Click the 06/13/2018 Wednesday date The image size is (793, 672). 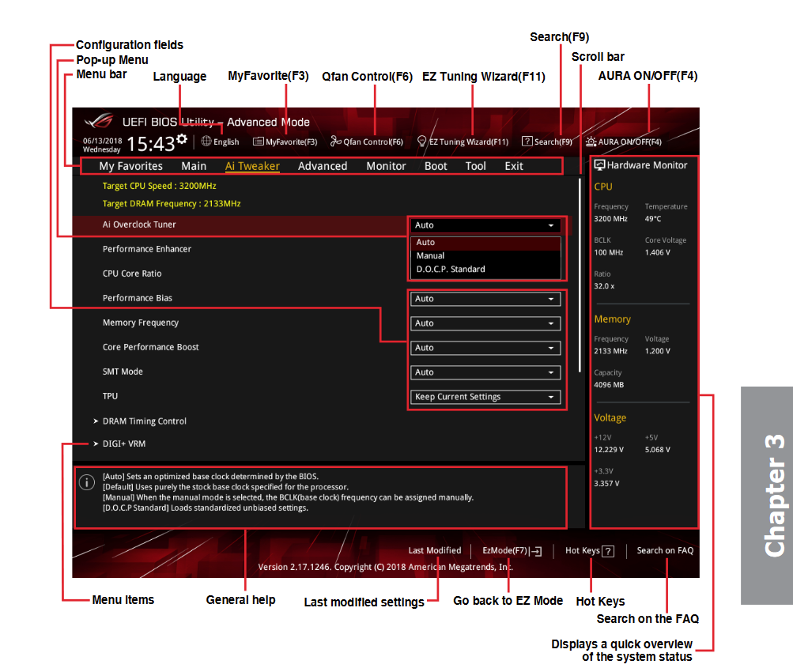102,145
